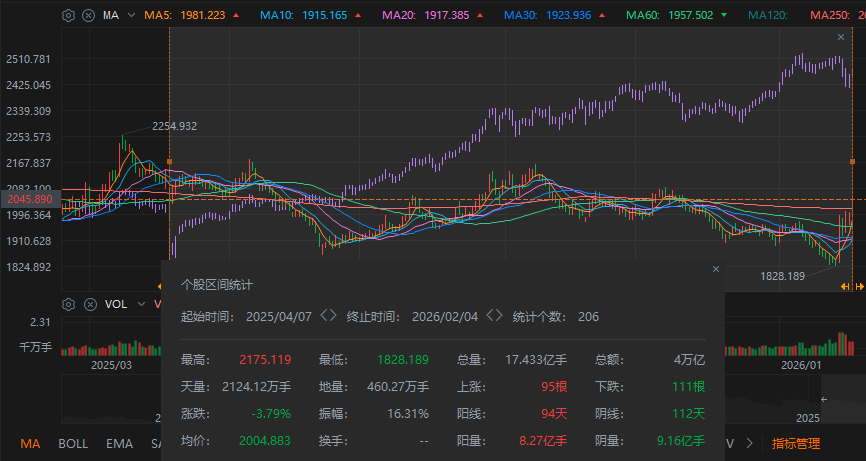Switch to the EMA indicator tab

click(119, 443)
